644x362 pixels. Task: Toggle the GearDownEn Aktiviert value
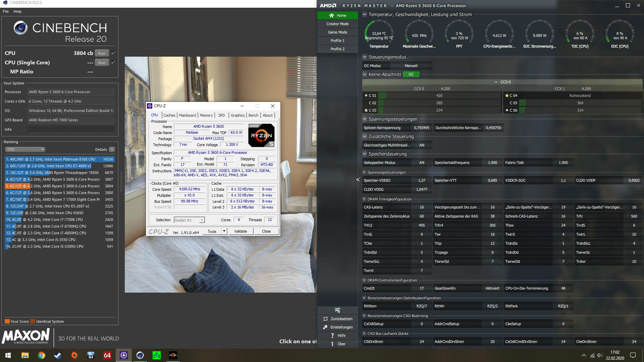click(492, 288)
